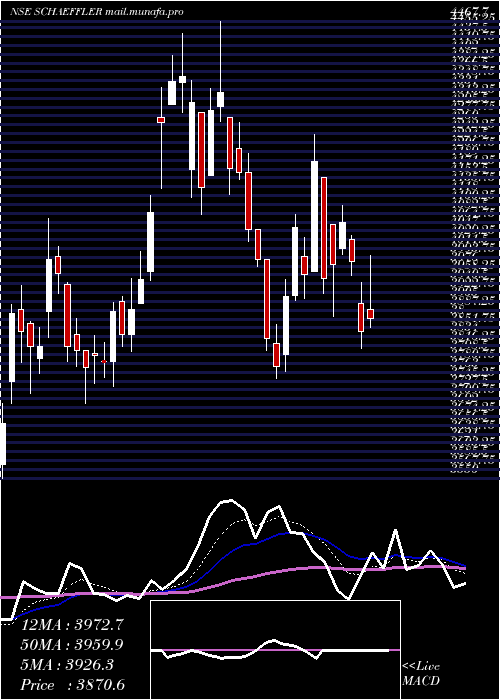Click the 4467.7 top price axis label

point(469,10)
